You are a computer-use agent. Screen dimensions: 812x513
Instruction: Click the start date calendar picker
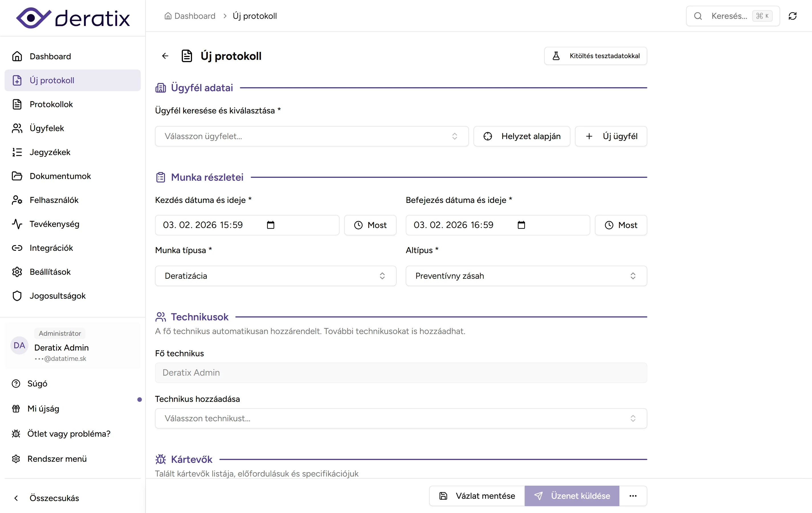click(271, 225)
